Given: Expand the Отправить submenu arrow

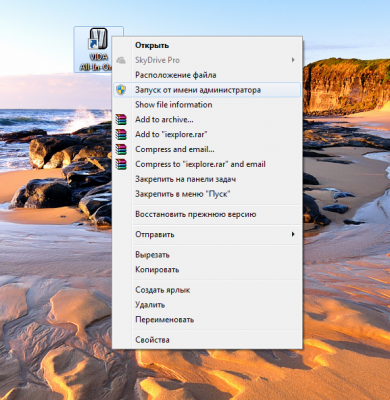Looking at the screenshot, I should pyautogui.click(x=293, y=234).
